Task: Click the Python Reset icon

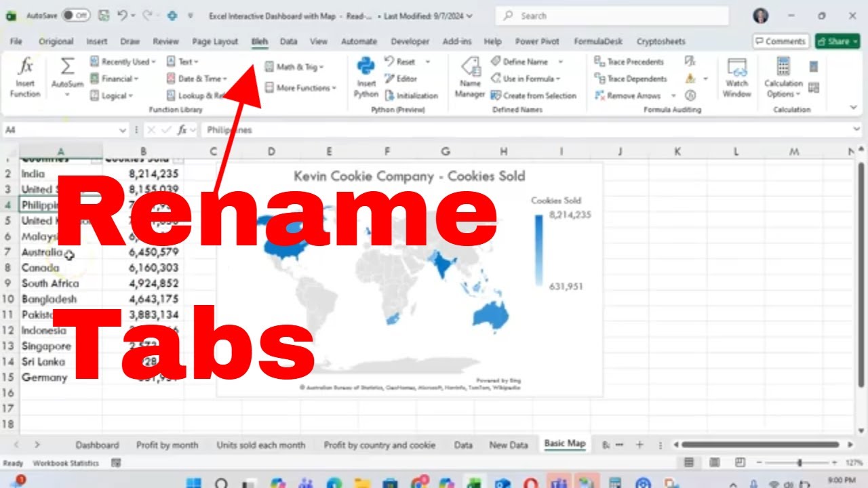Action: (x=390, y=62)
